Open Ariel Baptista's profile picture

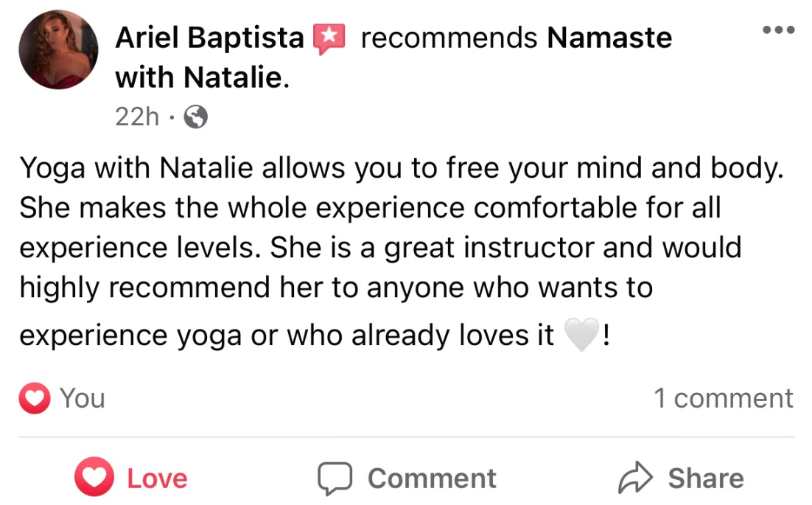click(58, 52)
